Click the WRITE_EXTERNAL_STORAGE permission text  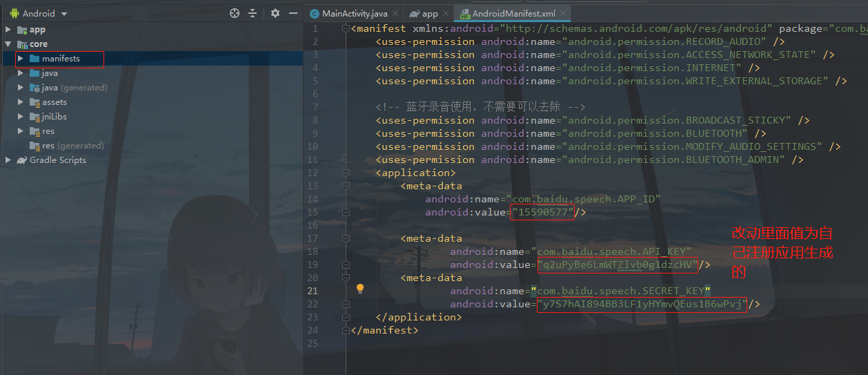coord(698,81)
